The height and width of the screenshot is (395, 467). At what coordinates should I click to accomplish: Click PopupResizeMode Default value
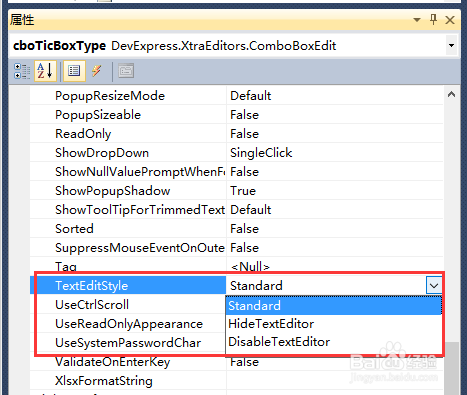click(x=335, y=96)
